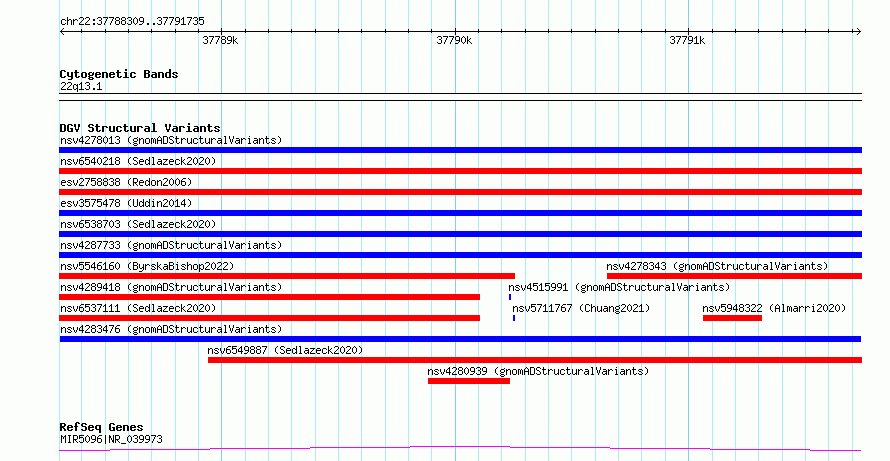The width and height of the screenshot is (890, 461).
Task: Click the 37789k ruler tick label
Action: point(220,40)
